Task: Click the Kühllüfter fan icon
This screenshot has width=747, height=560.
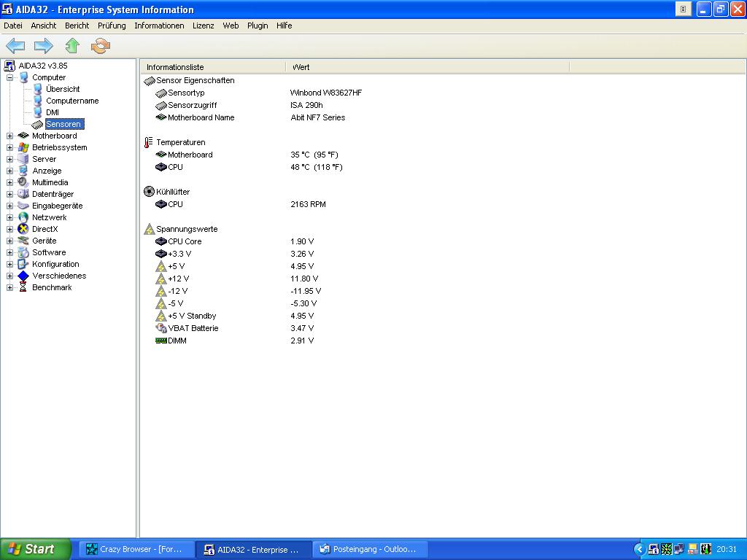Action: click(x=149, y=192)
